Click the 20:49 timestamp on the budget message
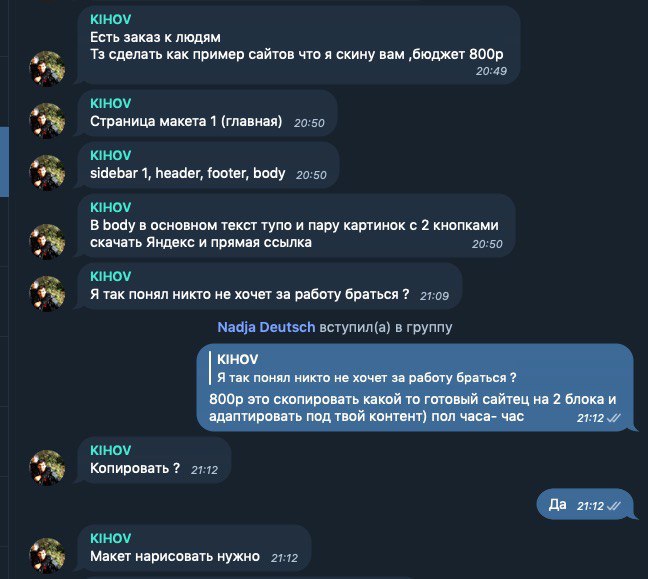 pyautogui.click(x=491, y=71)
